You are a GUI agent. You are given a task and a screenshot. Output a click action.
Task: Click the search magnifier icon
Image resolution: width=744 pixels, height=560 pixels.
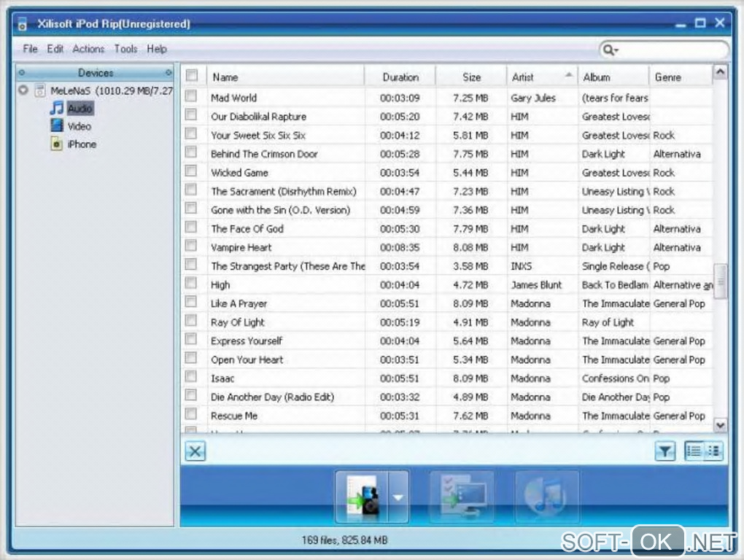pos(607,50)
